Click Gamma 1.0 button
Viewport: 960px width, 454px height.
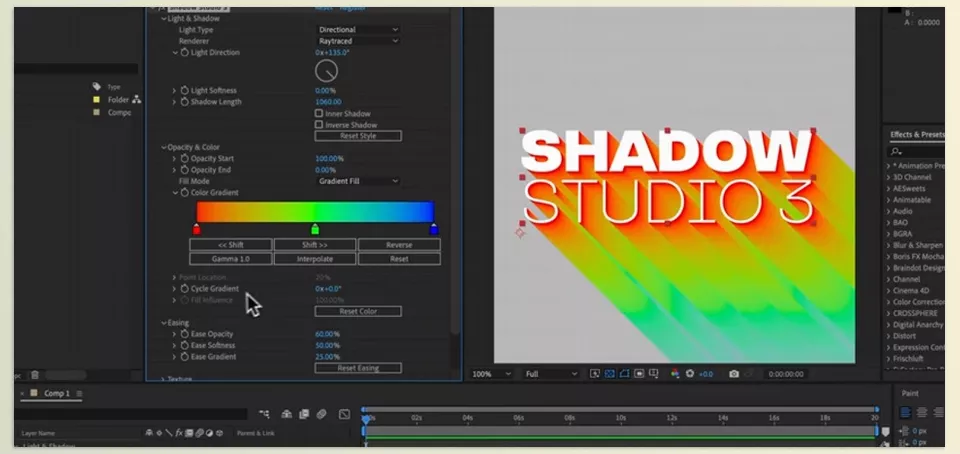230,259
